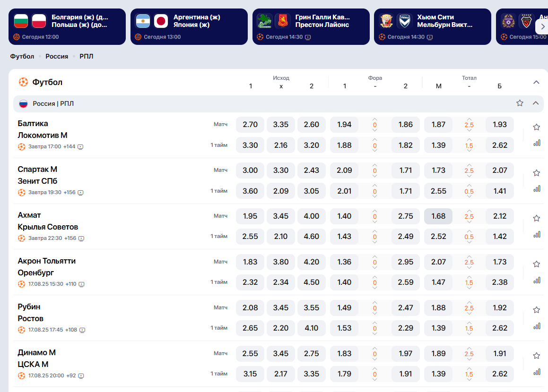Open statistics for Балтика vs Локомотив М
Viewport: 548px width, 392px height.
point(537,143)
